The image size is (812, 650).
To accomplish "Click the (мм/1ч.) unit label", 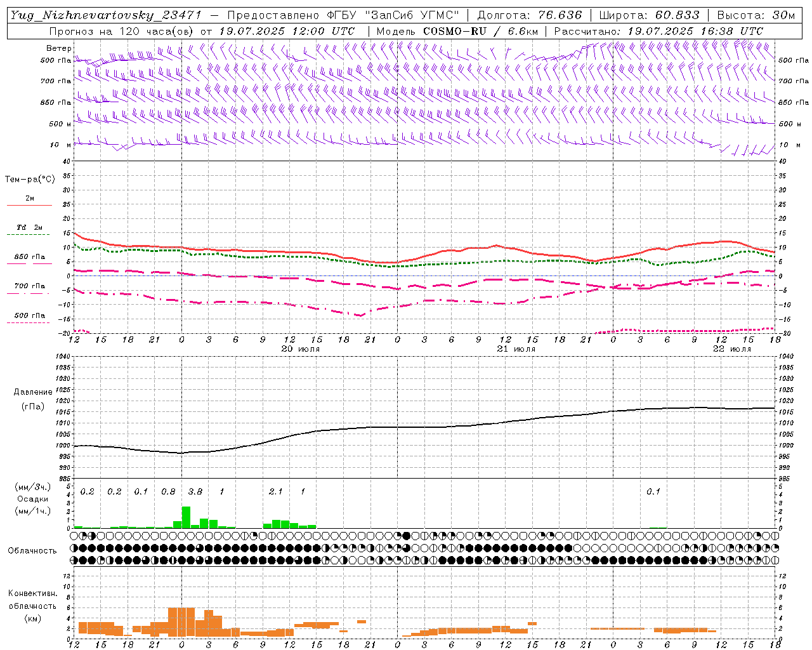I will pyautogui.click(x=32, y=511).
